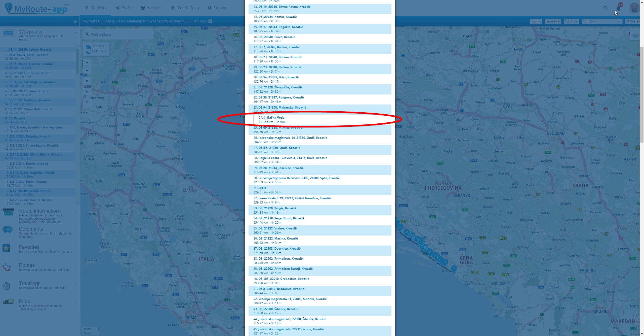Click the map zoom out button
The height and width of the screenshot is (336, 644).
pos(87,71)
